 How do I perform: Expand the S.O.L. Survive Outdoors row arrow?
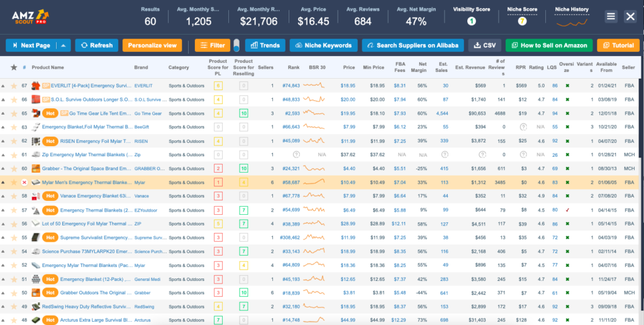(3, 100)
